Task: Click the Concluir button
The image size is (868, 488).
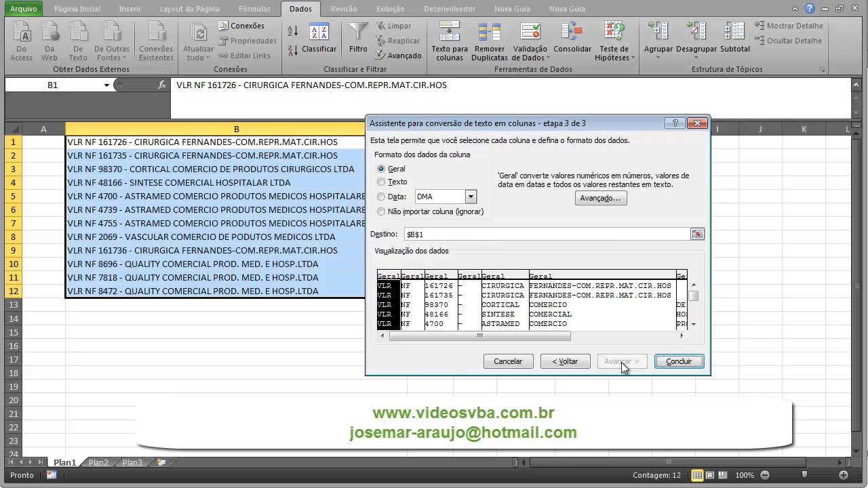Action: pyautogui.click(x=679, y=361)
